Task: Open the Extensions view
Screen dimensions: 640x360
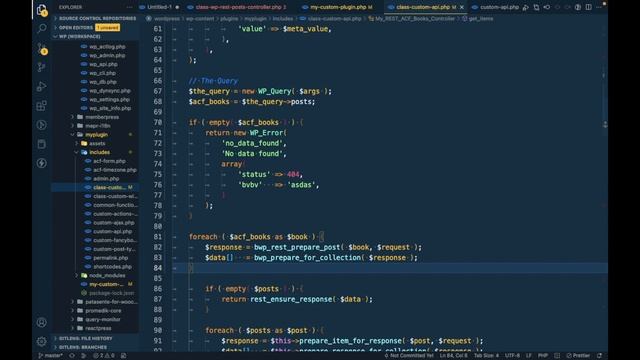Action: tap(42, 106)
